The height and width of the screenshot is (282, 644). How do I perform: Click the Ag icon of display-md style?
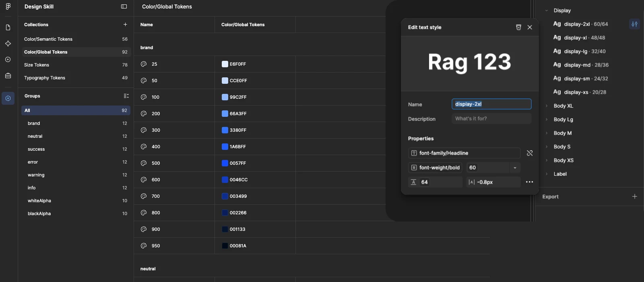pyautogui.click(x=557, y=65)
